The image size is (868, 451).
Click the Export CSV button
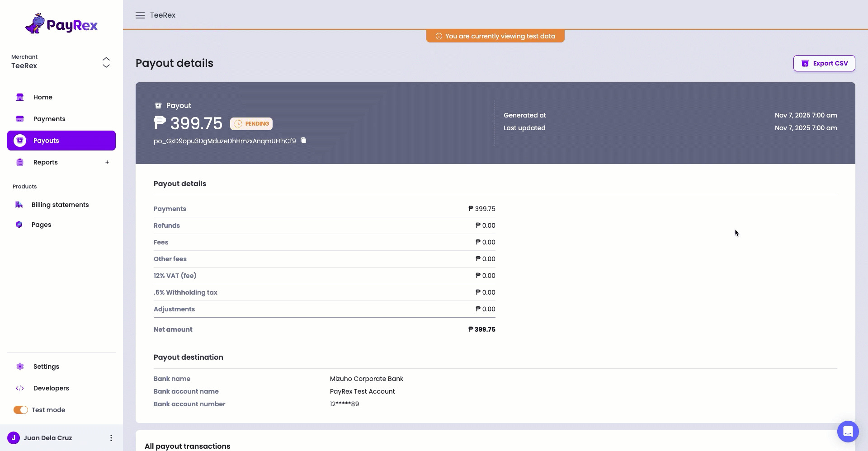click(824, 63)
